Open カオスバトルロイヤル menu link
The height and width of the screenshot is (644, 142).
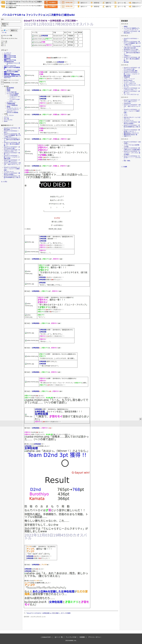pos(10,66)
